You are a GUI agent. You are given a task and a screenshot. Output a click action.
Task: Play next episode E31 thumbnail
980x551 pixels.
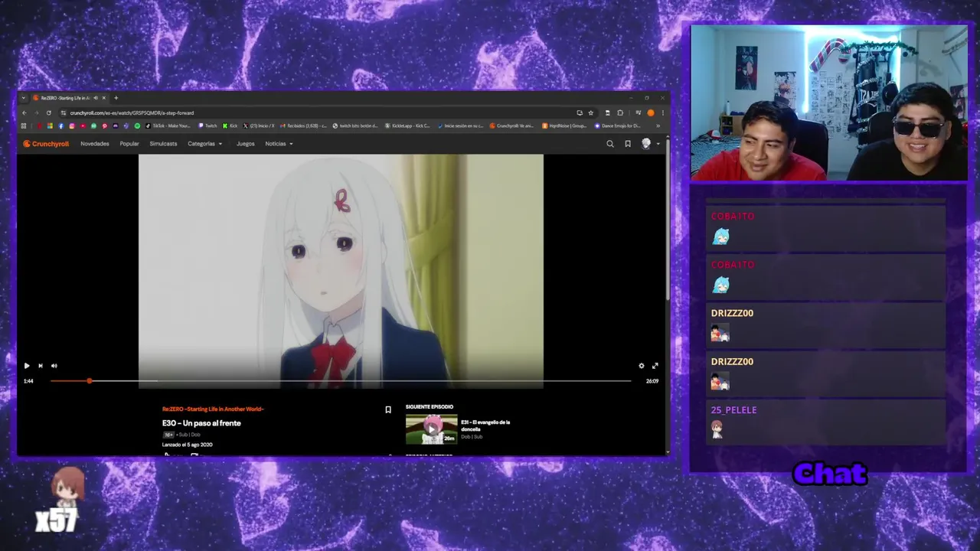(432, 429)
